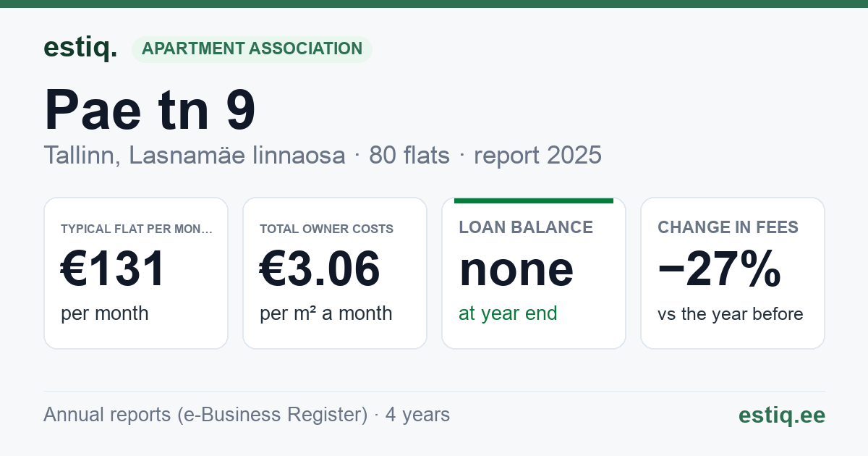
Task: Click the LOAN BALANCE label
Action: pos(526,227)
